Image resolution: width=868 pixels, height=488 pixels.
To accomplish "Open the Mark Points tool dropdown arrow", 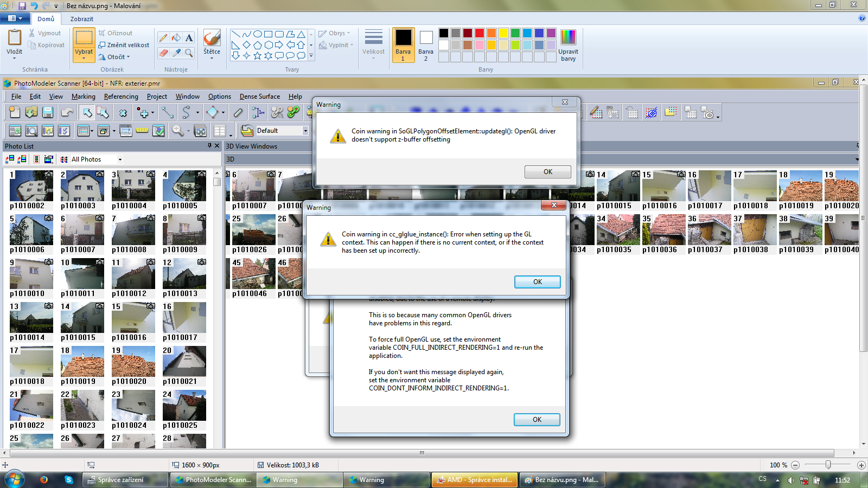I will 152,113.
